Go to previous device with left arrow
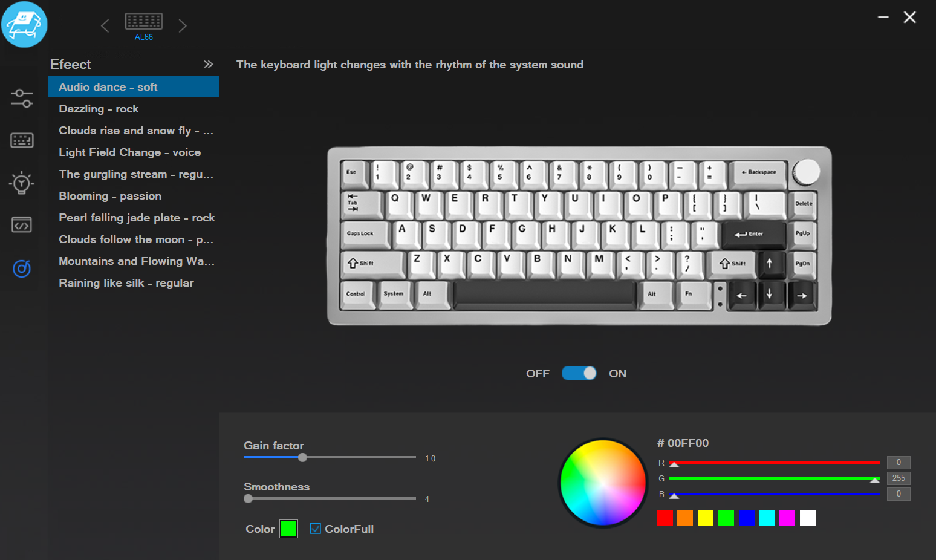Viewport: 936px width, 560px height. (105, 26)
